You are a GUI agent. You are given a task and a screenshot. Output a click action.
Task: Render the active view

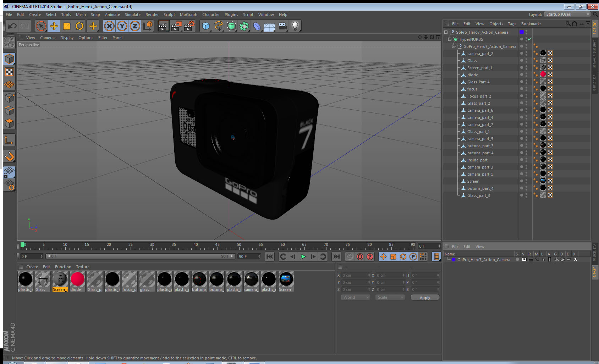pos(163,26)
